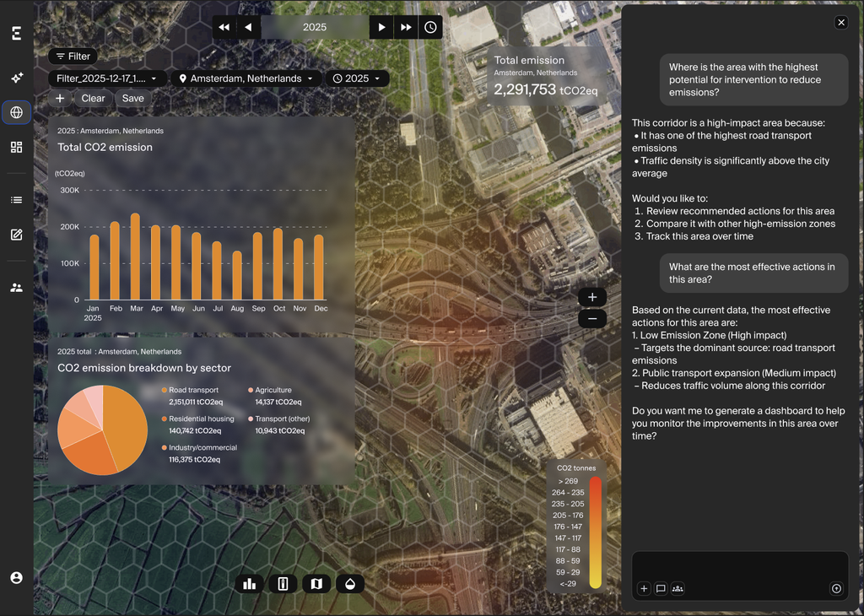The image size is (864, 616).
Task: Open the edit note icon in sidebar
Action: coord(17,235)
